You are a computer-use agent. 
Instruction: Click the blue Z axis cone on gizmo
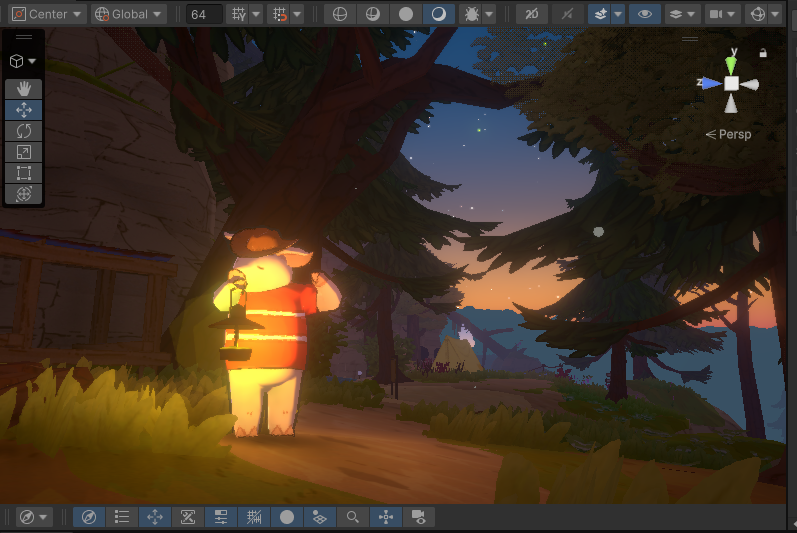(711, 83)
